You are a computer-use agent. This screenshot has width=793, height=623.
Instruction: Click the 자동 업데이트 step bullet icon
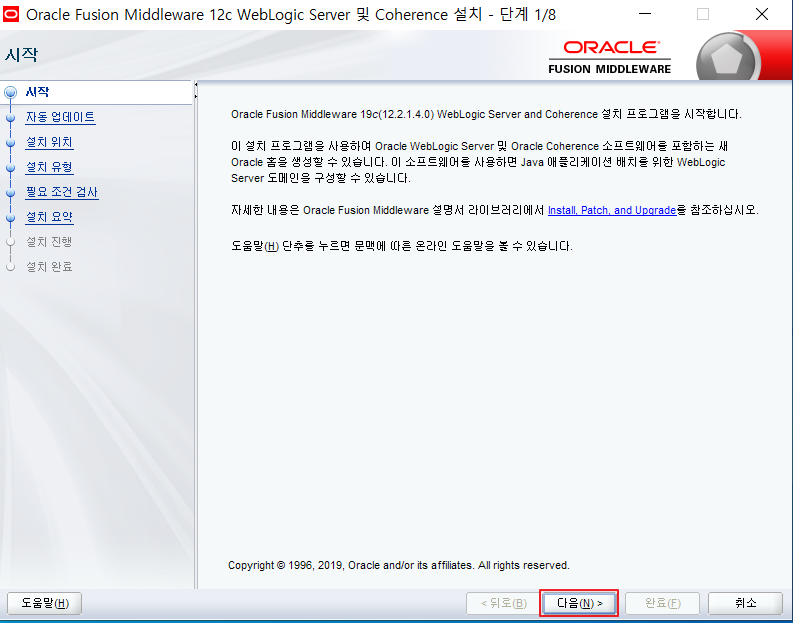pos(11,117)
